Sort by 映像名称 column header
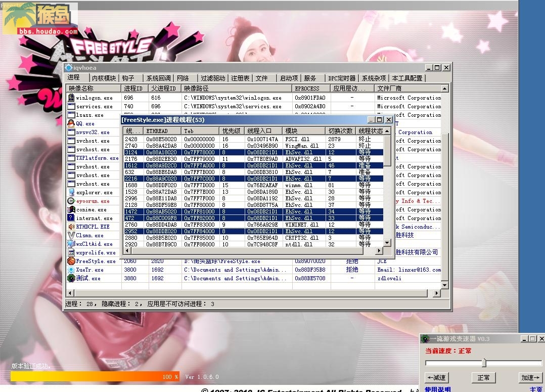 (x=94, y=89)
